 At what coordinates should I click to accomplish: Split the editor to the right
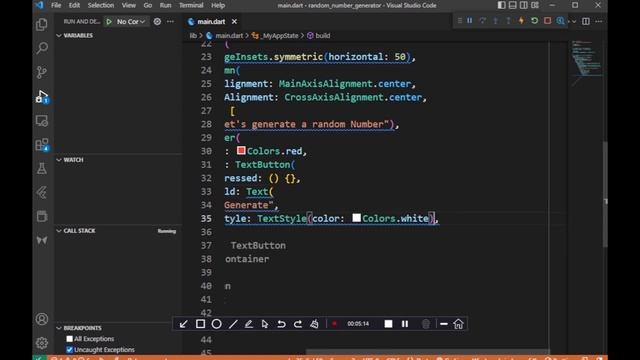(x=586, y=21)
